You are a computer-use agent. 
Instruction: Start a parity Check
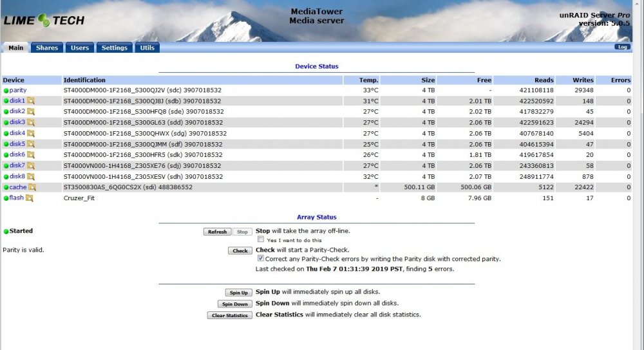(240, 251)
